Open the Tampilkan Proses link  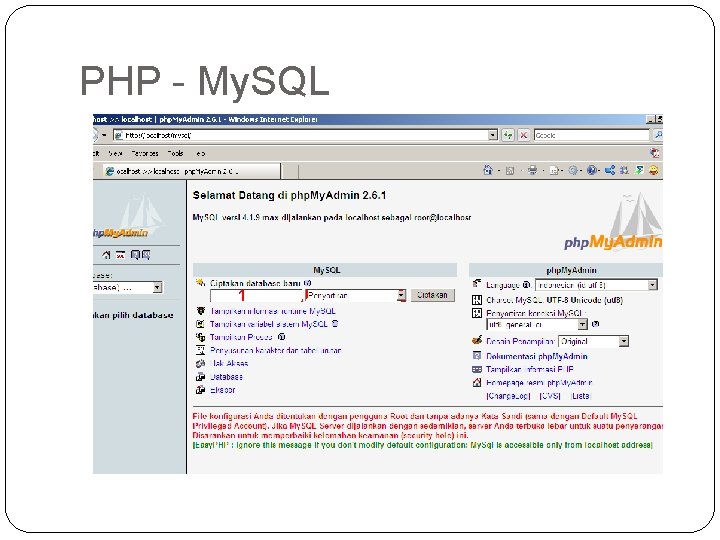click(241, 337)
